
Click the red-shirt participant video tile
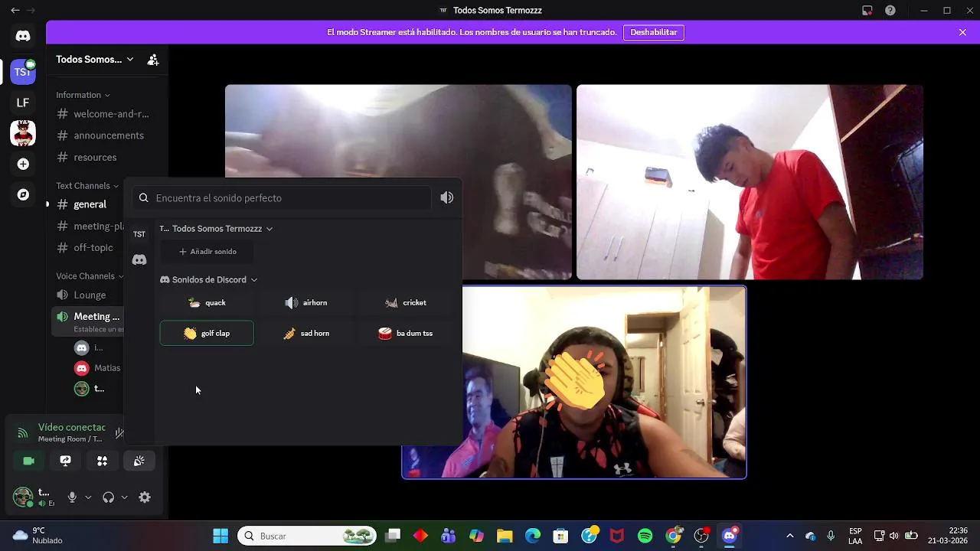click(x=750, y=182)
